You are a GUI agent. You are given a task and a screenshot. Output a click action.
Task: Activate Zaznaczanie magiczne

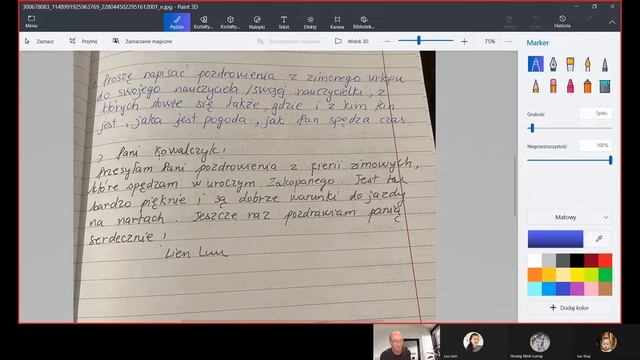tap(142, 41)
